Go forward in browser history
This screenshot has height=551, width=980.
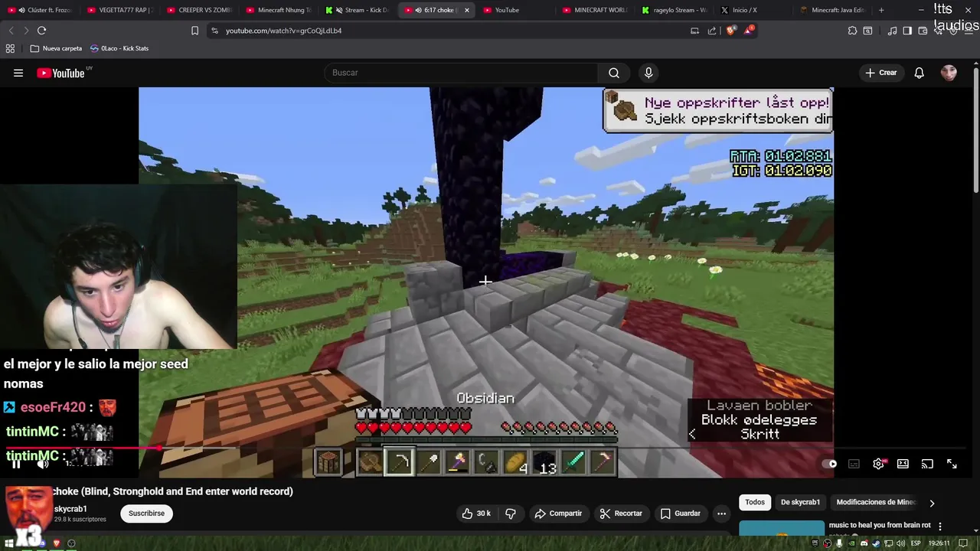coord(26,31)
